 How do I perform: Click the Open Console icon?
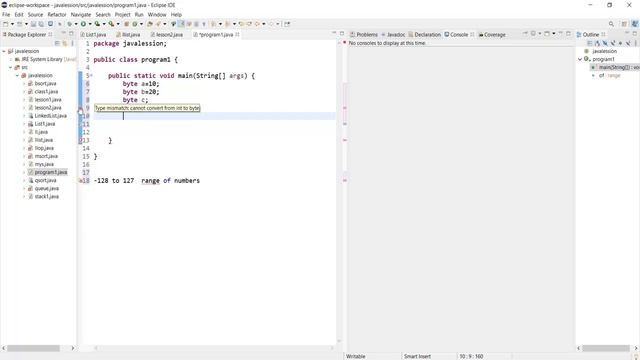(x=547, y=34)
